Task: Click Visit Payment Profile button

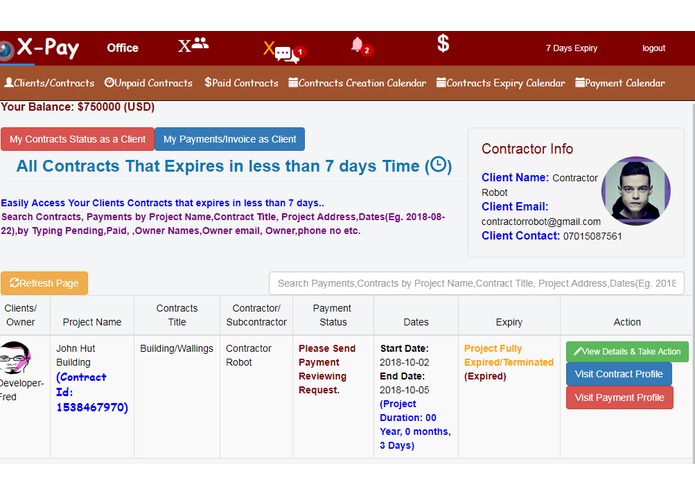Action: [619, 397]
